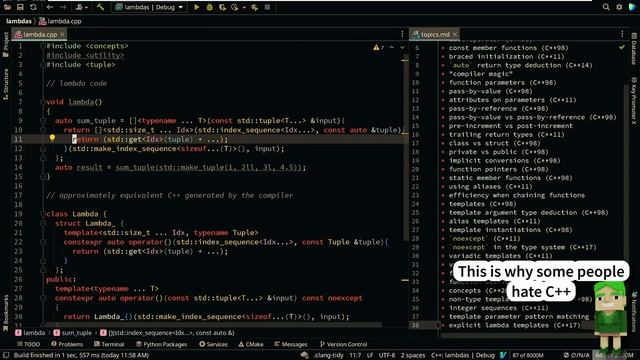Click lambda in the code breadcrumbs
The height and width of the screenshot is (360, 640).
(30, 333)
